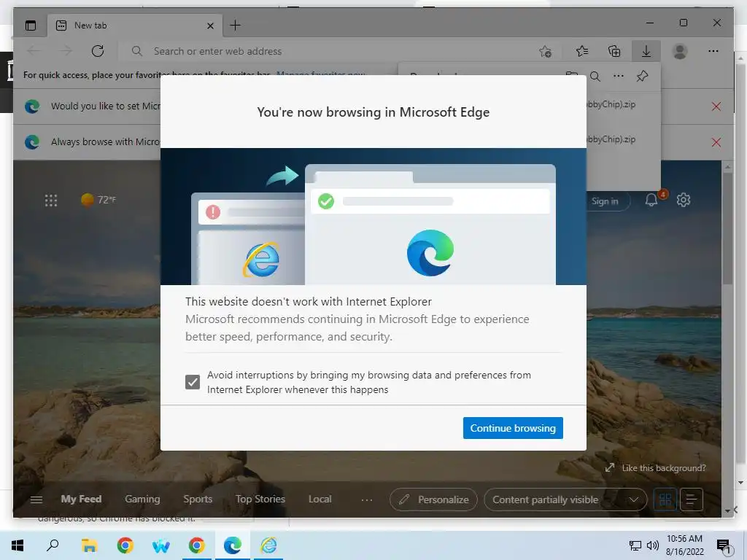Screen dimensions: 747x560
Task: Click the Forward arrow in Edge toolbar
Action: tap(66, 51)
